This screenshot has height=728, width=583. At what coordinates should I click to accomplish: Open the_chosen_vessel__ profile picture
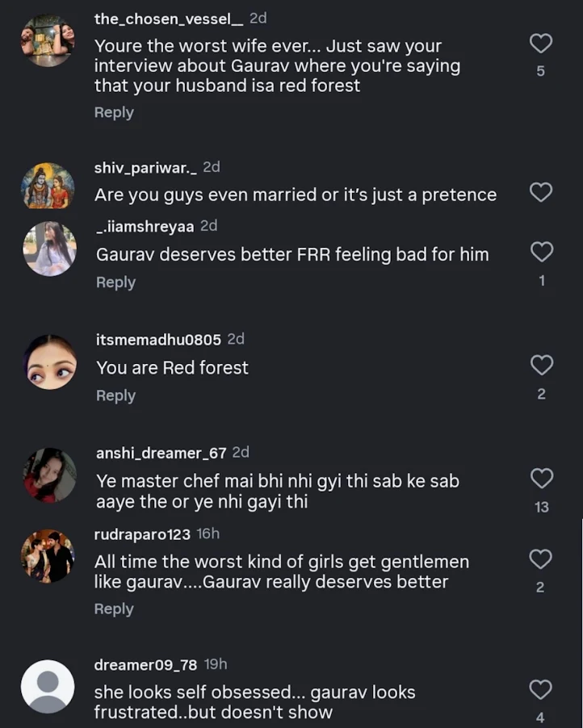[48, 40]
